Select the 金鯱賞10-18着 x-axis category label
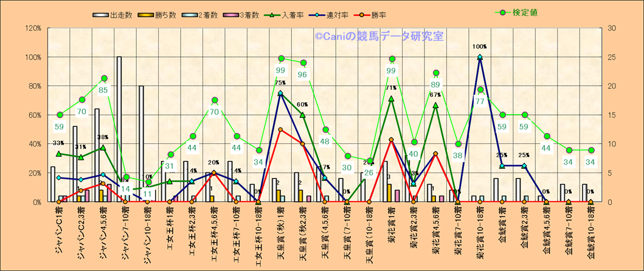Viewport: 644px width, 271px height. (590, 235)
